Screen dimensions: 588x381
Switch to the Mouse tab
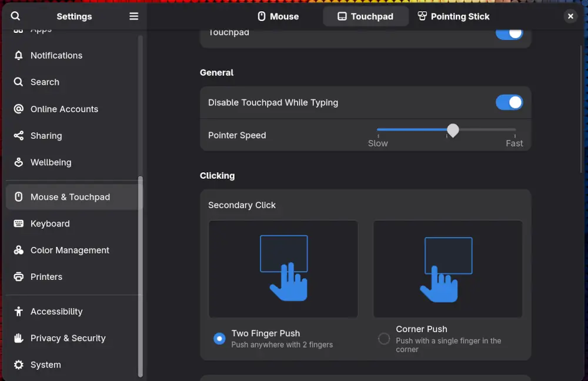279,16
